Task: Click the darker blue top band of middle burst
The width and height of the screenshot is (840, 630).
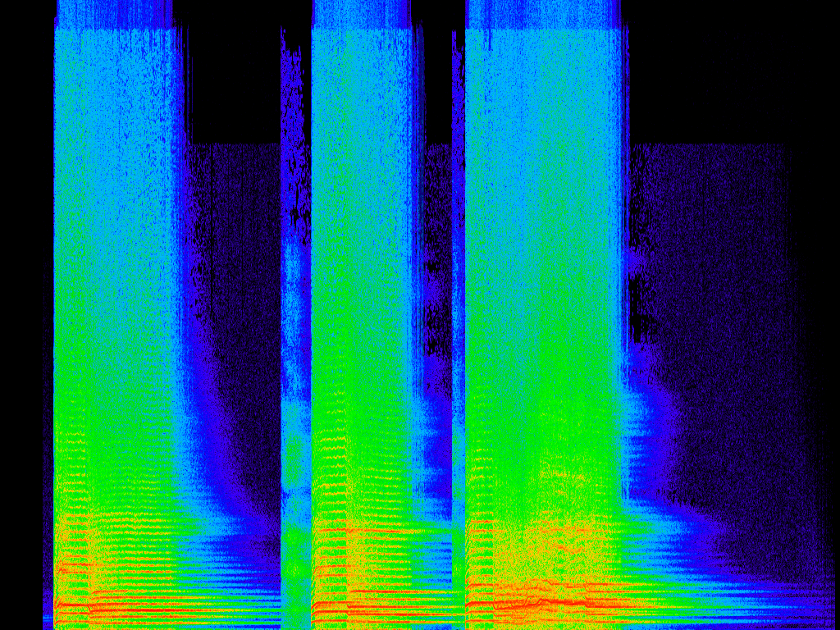Action: [x=361, y=14]
